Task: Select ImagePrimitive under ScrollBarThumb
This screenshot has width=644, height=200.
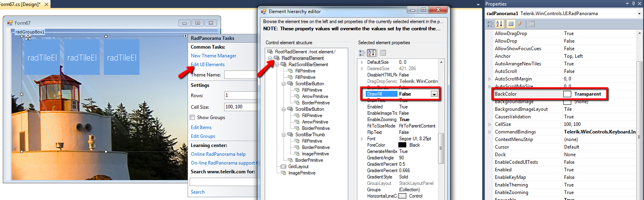Action: (315, 154)
